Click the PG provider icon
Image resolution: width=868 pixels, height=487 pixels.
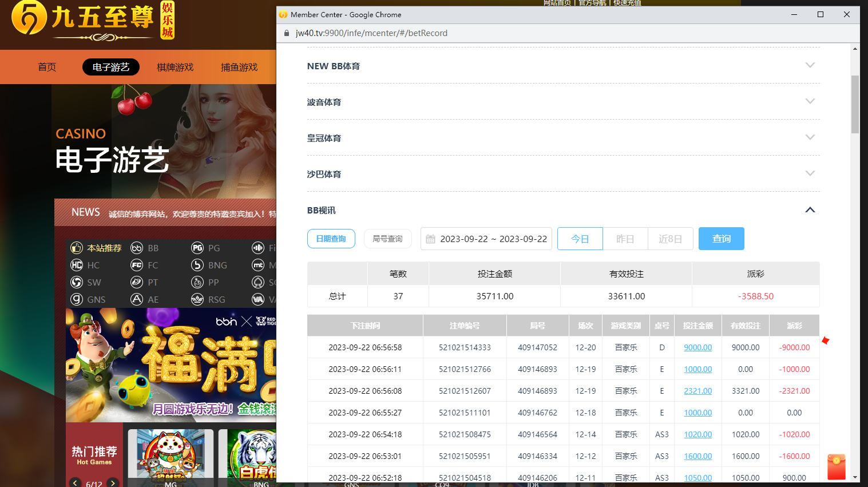tap(197, 248)
